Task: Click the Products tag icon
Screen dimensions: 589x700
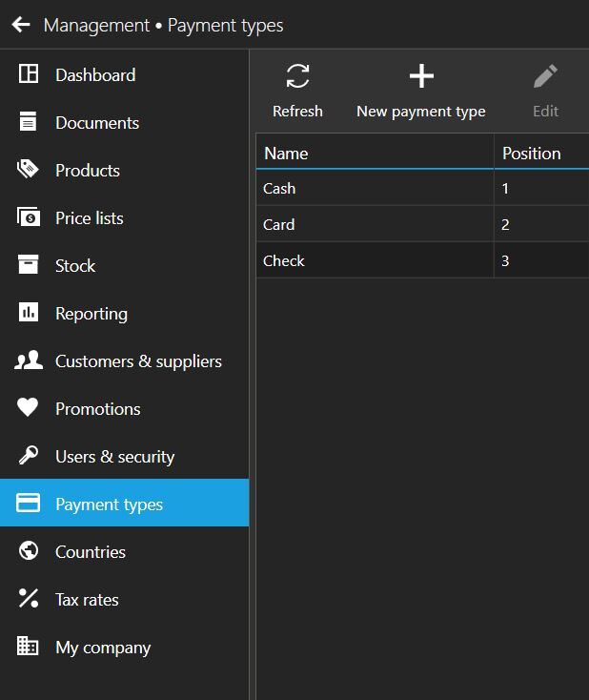Action: [29, 170]
